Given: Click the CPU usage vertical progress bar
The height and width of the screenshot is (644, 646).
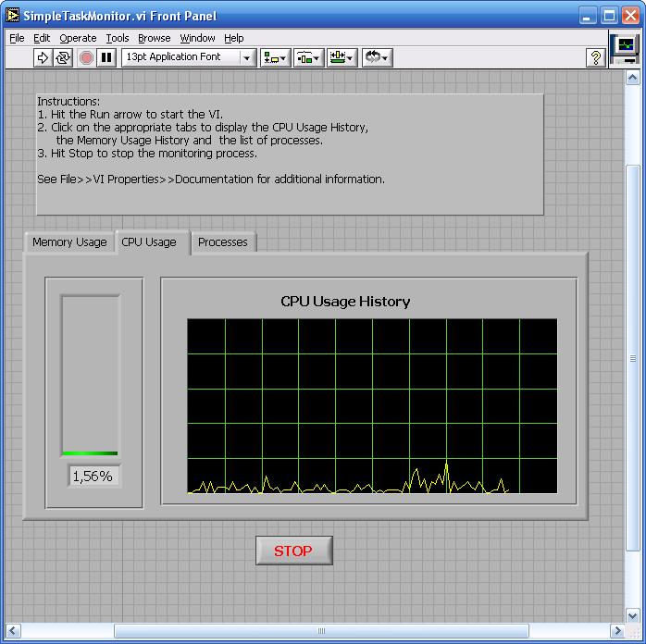Looking at the screenshot, I should (91, 375).
